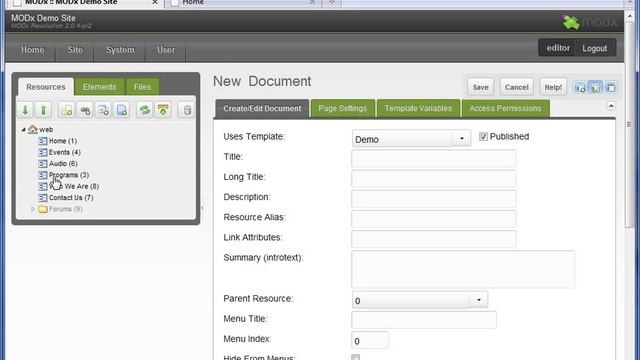Open the User menu
This screenshot has height=360, width=640.
click(166, 50)
